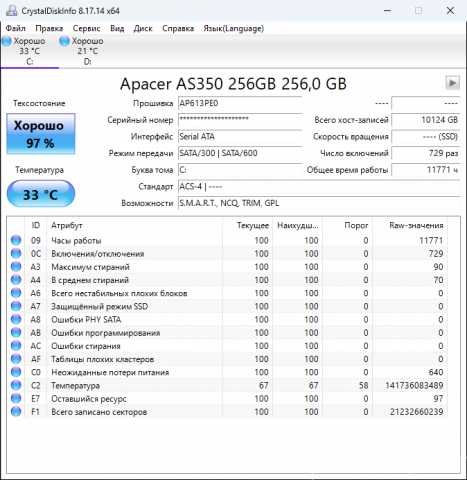Viewport: 467px width, 480px height.
Task: Switch to the D: drive tab
Action: pyautogui.click(x=87, y=51)
